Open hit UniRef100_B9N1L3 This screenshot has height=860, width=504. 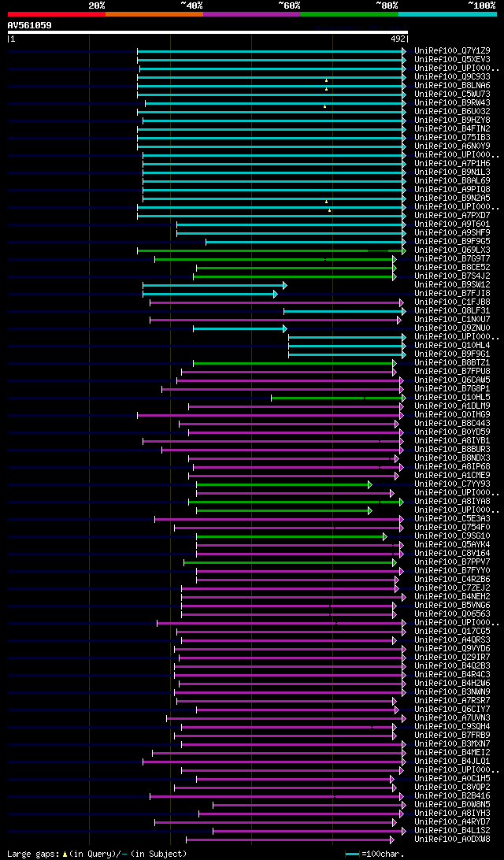coord(453,172)
